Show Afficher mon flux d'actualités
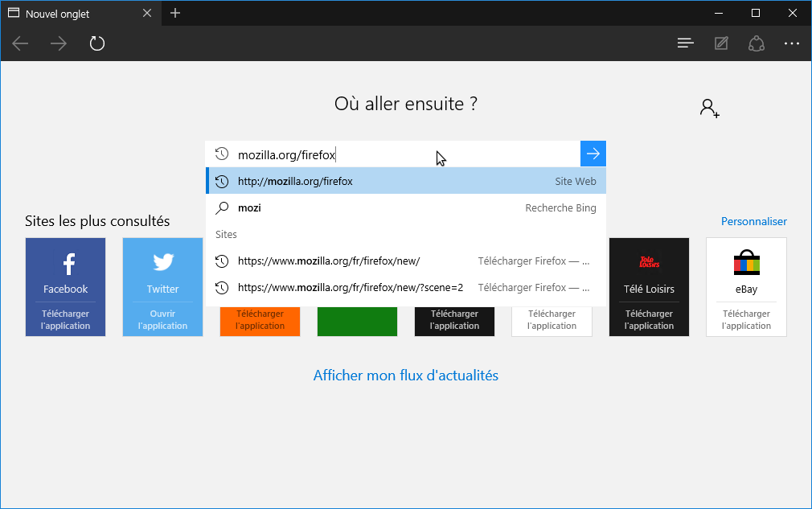 pyautogui.click(x=405, y=376)
